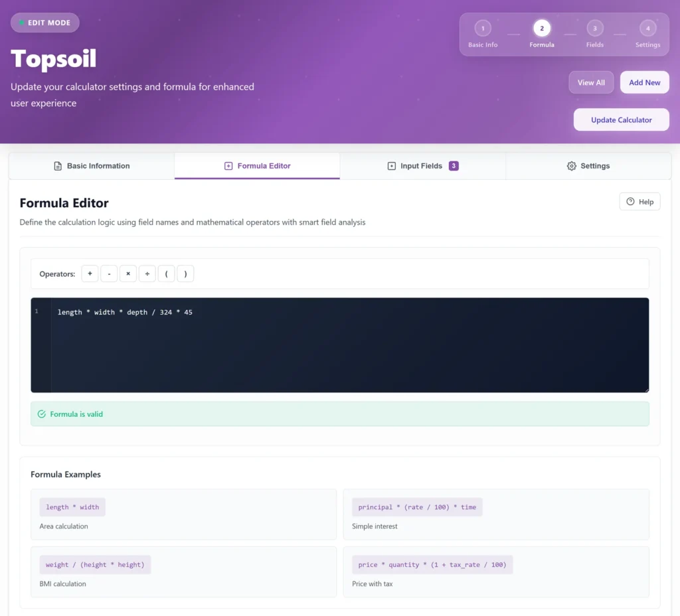
Task: Click the 'Formula Examples' heading
Action: click(66, 474)
